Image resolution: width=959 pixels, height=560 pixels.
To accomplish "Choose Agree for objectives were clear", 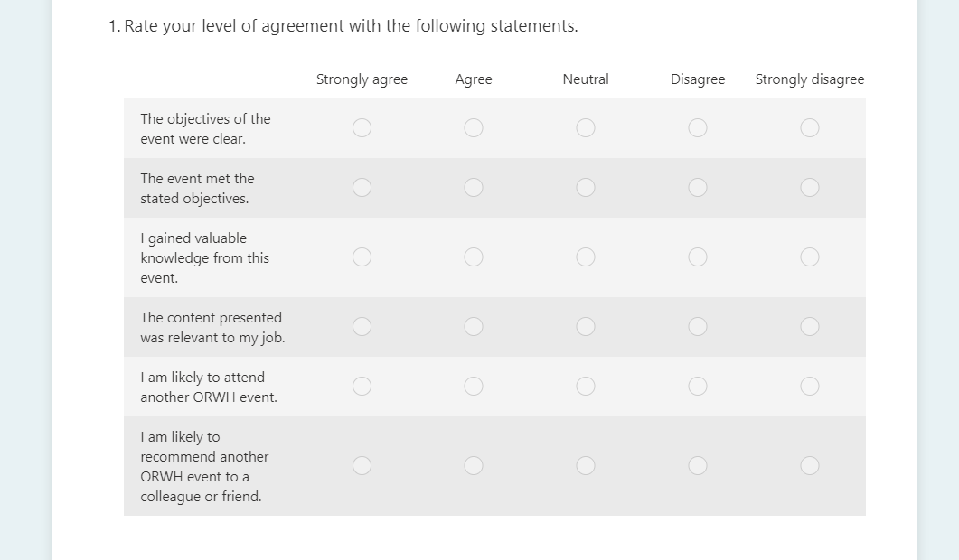I will tap(474, 128).
